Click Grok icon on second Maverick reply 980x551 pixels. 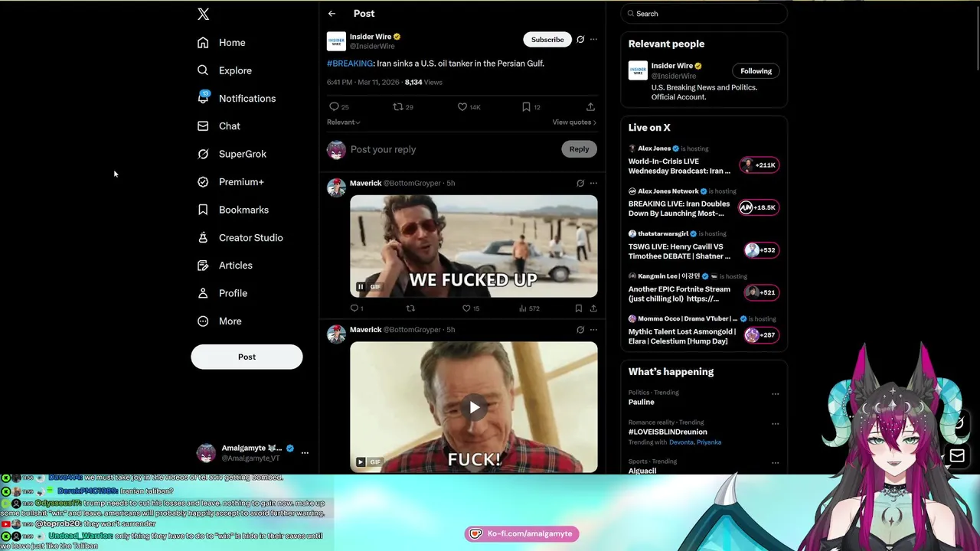click(580, 330)
